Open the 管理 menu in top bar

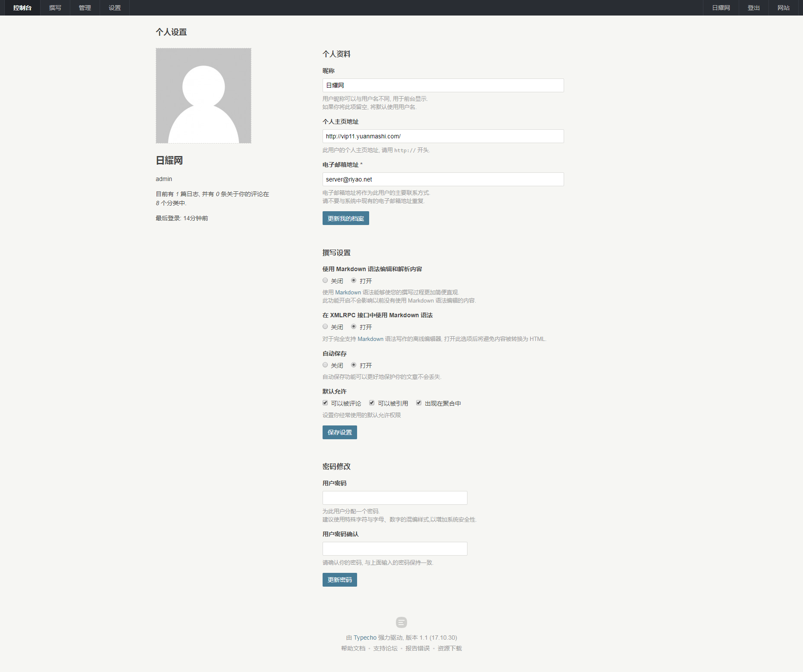click(85, 8)
